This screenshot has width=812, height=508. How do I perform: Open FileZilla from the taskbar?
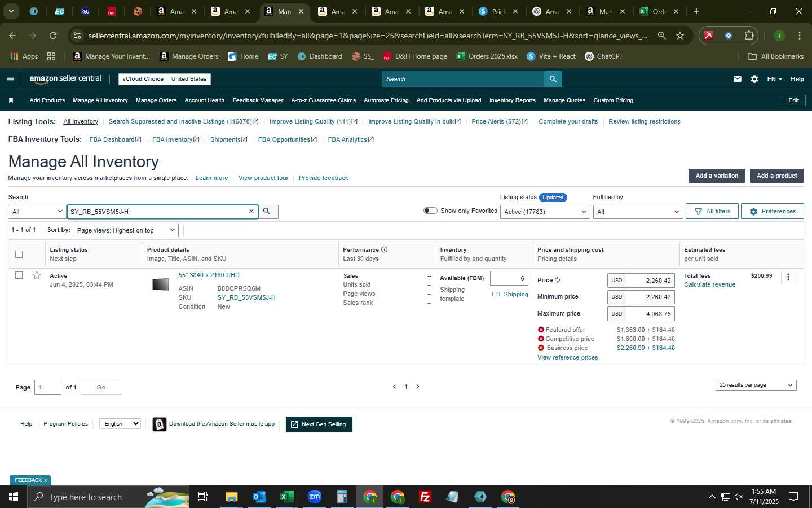tap(425, 497)
